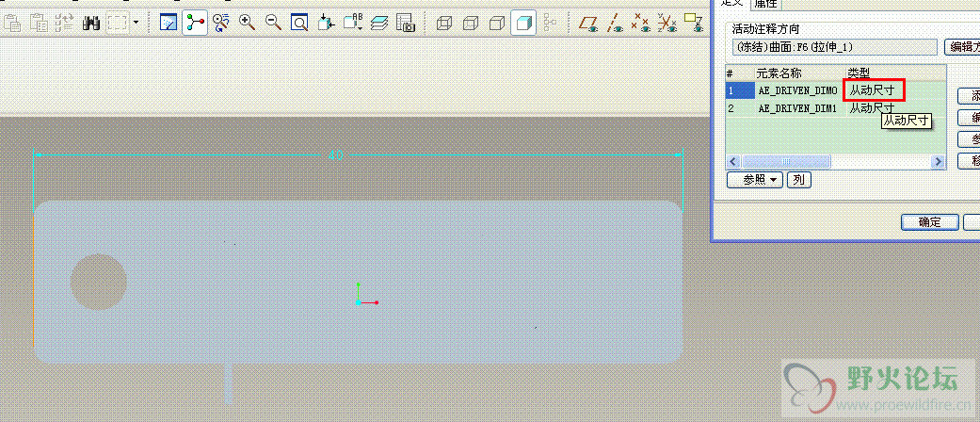Click the 元素名称 column header
This screenshot has height=422, width=980.
point(779,73)
